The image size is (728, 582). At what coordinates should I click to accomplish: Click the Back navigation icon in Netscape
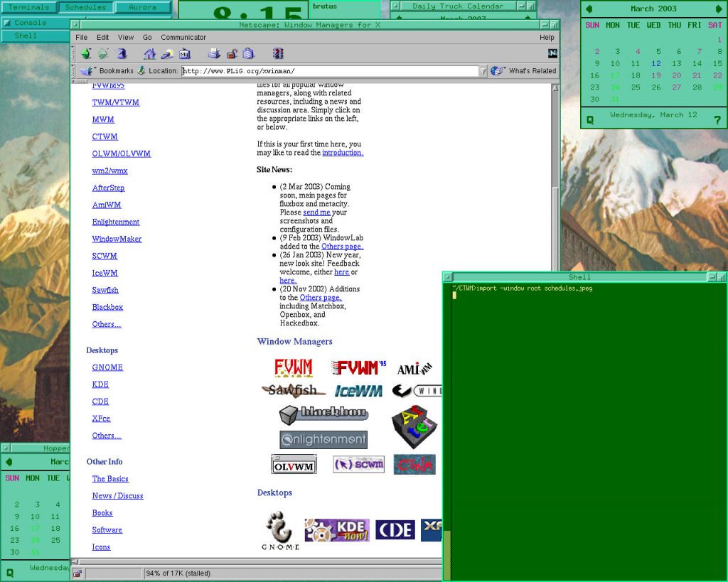[x=87, y=54]
